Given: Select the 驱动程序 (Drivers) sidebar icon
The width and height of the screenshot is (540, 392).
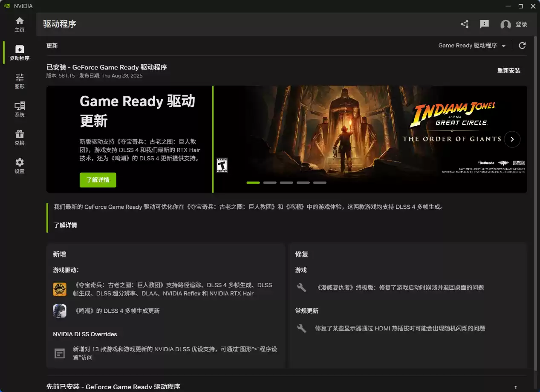Looking at the screenshot, I should pyautogui.click(x=19, y=52).
